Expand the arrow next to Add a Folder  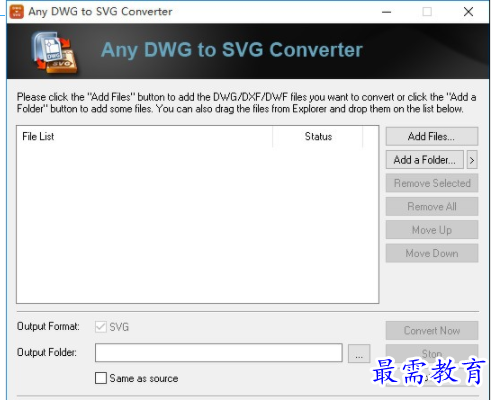point(472,160)
